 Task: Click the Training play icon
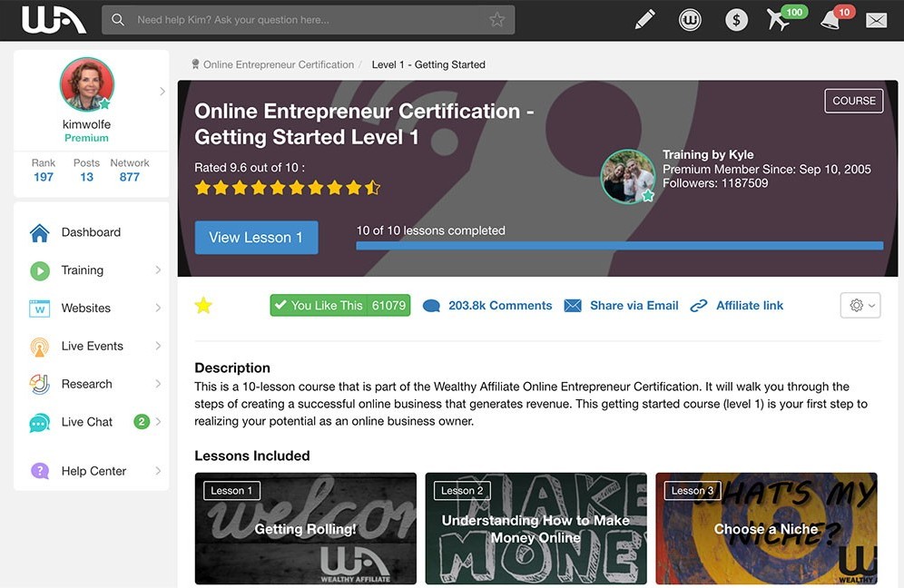tap(40, 270)
